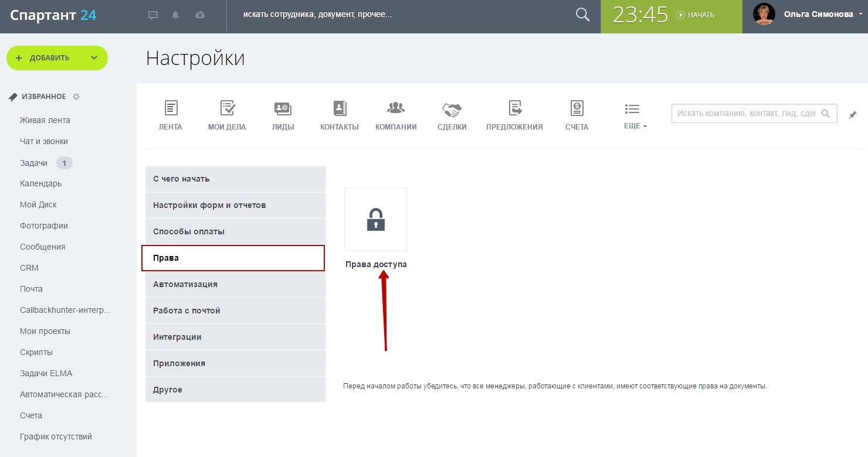The width and height of the screenshot is (868, 457).
Task: Expand the Добавить button dropdown
Action: 94,58
